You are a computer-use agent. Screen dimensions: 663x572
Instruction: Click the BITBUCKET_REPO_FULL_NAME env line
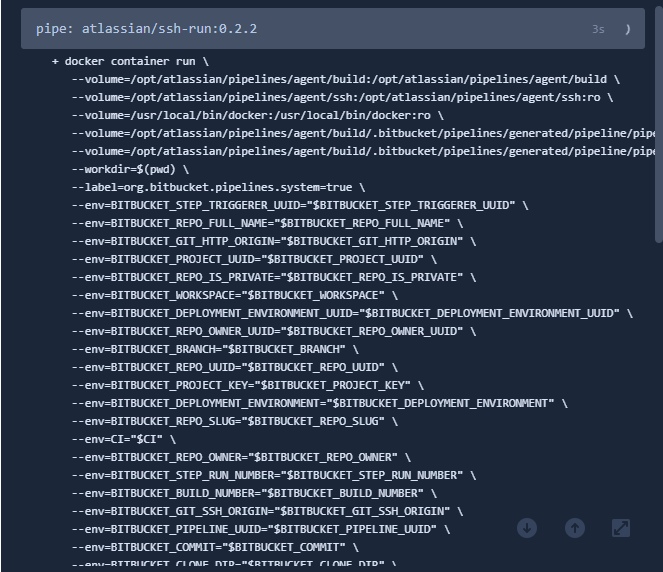pyautogui.click(x=267, y=224)
